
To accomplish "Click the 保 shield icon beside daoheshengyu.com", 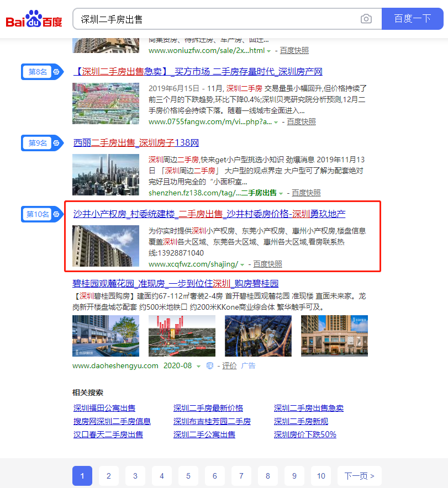I will (210, 365).
